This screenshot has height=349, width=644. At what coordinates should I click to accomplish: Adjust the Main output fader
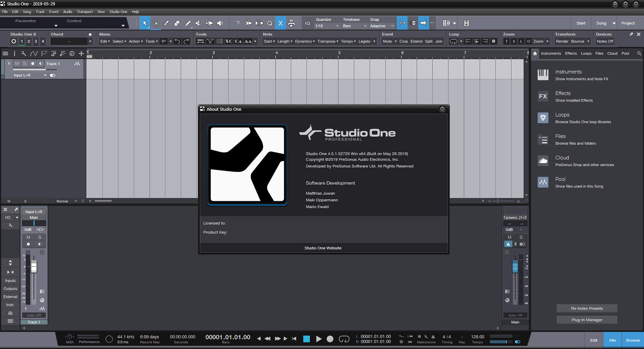515,267
